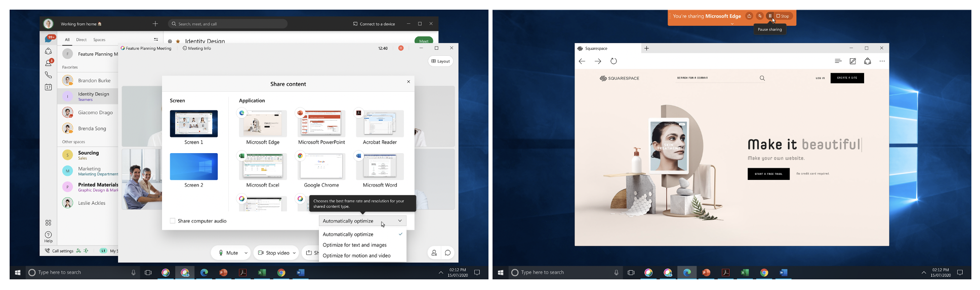Open the meeting chat bubble icon
The image size is (980, 290).
(448, 252)
